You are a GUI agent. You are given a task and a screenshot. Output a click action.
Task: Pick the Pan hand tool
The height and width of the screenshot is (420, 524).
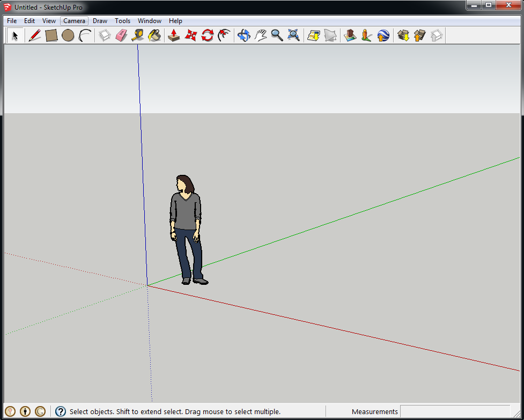[x=260, y=36]
